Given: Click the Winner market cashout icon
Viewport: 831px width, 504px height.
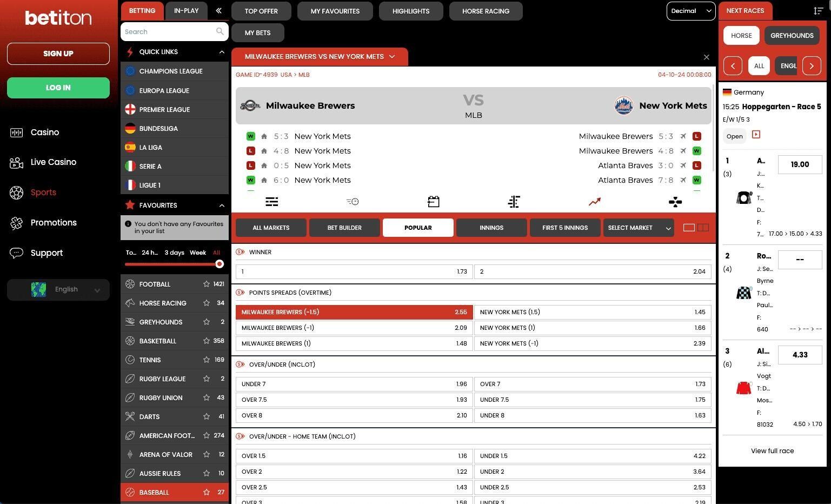Looking at the screenshot, I should [240, 252].
